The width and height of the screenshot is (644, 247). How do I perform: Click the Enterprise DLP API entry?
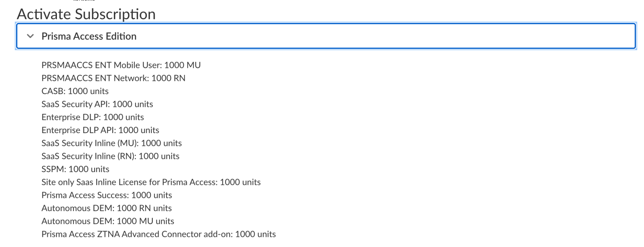click(100, 130)
